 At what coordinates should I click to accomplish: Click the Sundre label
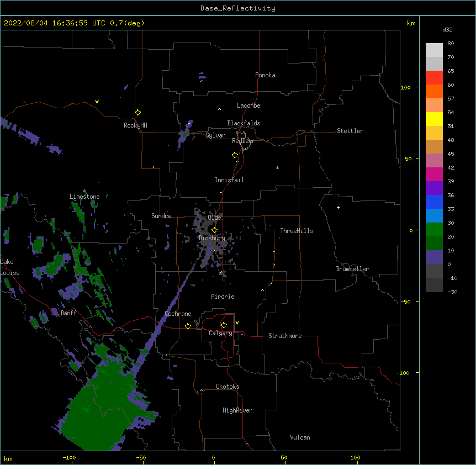pyautogui.click(x=161, y=216)
